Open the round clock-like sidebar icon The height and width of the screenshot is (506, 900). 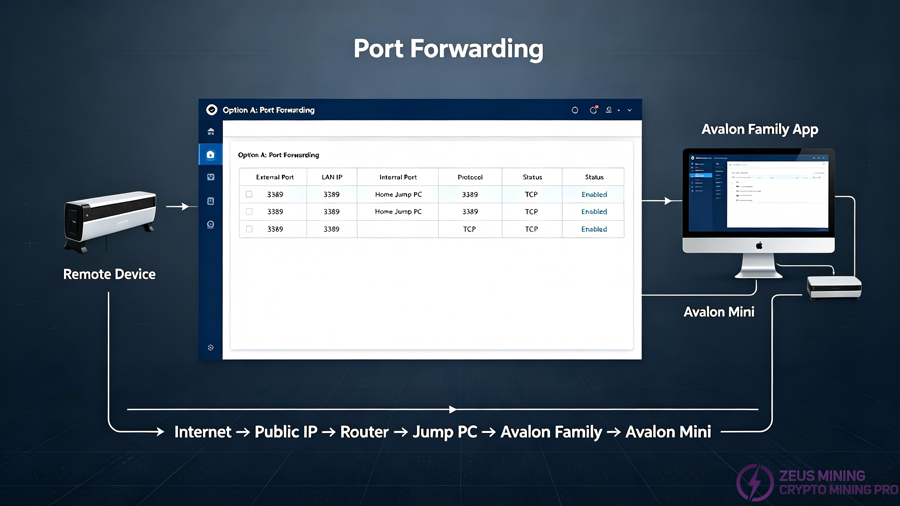(x=211, y=224)
